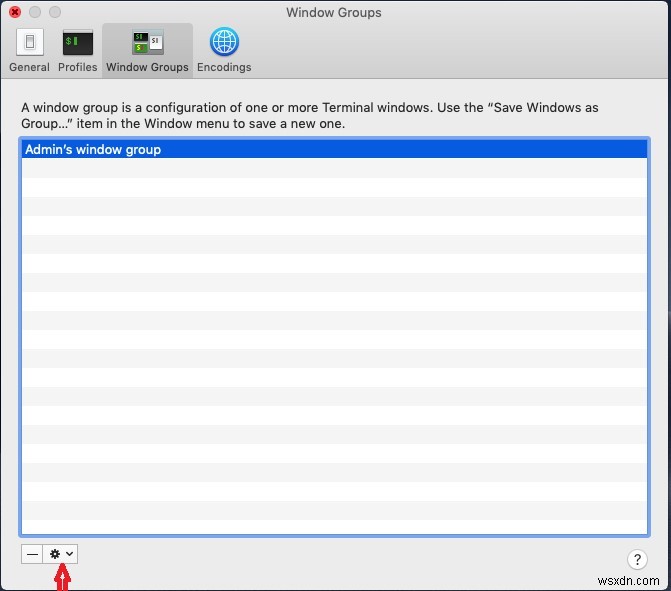
Task: Switch to the Profiles preferences pane
Action: [77, 50]
